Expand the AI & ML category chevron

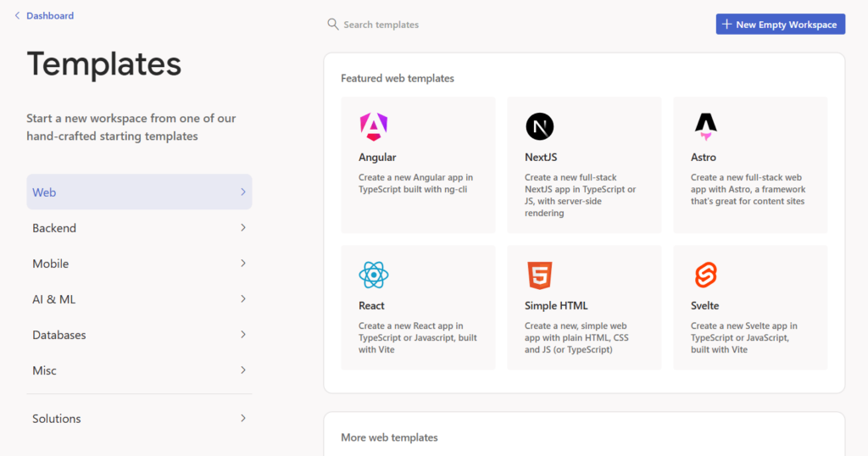243,299
